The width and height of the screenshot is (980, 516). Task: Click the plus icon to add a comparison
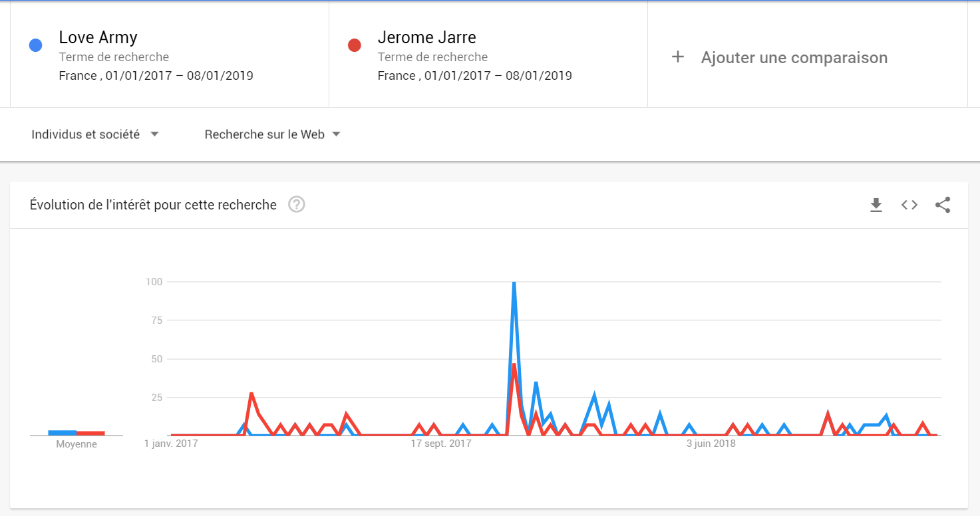point(677,57)
